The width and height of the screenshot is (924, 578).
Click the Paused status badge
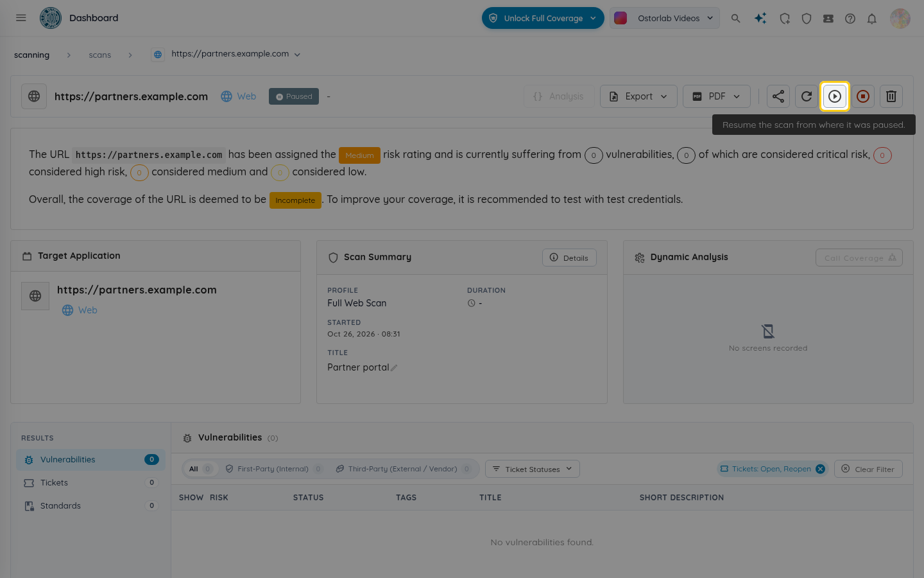coord(294,96)
